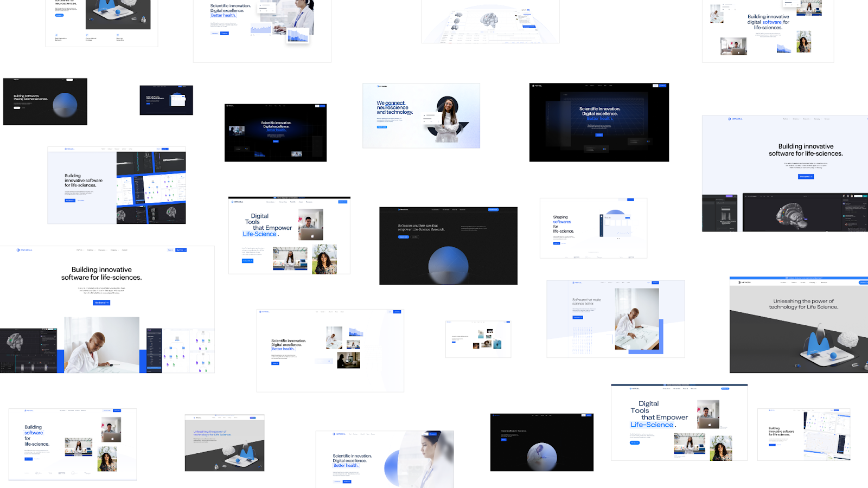
Task: Open the small dark navy mockup with white card
Action: tap(166, 100)
